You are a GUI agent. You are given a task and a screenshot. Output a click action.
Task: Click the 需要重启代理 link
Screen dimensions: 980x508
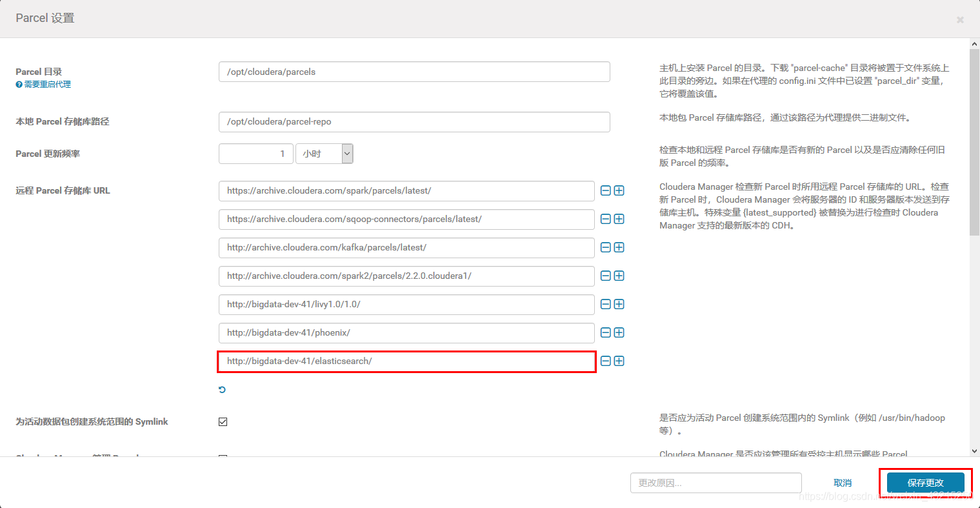[x=48, y=85]
